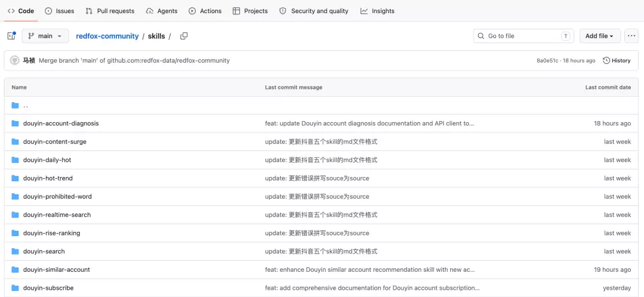Screen dimensions: 644x297
Task: Expand the file tree side panel icon
Action: pos(11,36)
